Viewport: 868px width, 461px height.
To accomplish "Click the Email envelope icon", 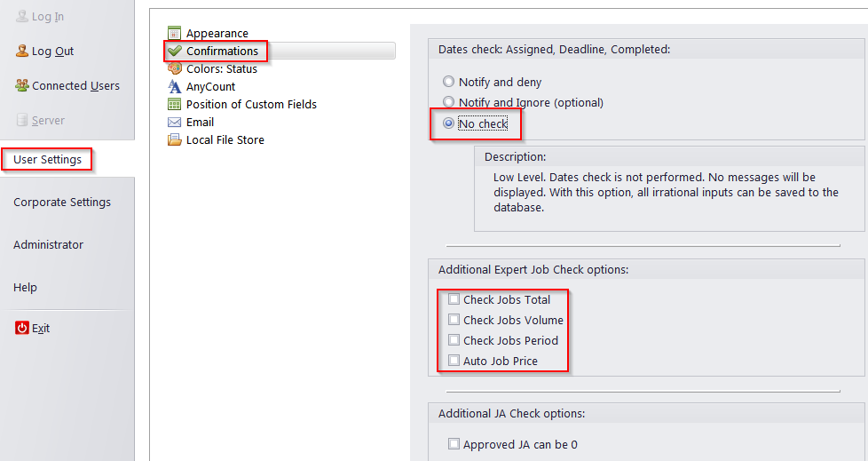I will tap(174, 122).
